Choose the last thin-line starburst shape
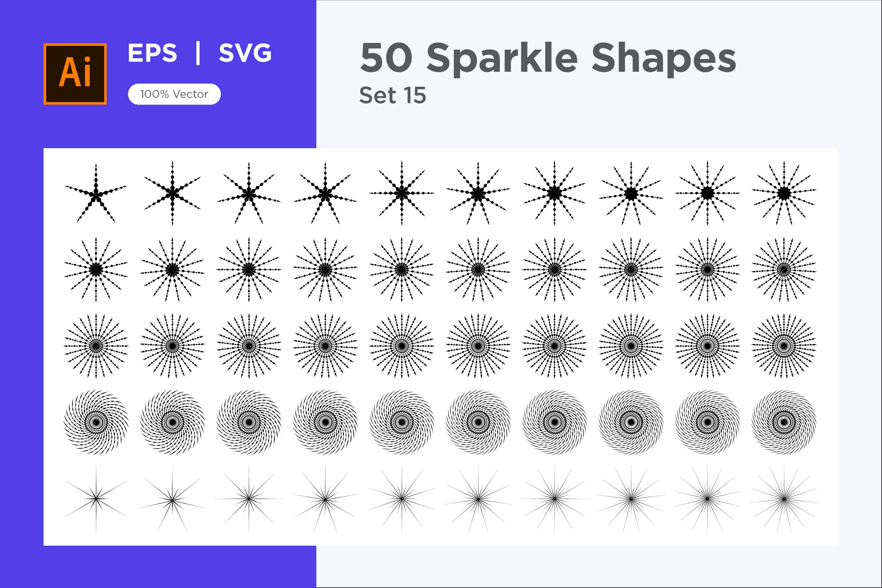 pos(784,499)
